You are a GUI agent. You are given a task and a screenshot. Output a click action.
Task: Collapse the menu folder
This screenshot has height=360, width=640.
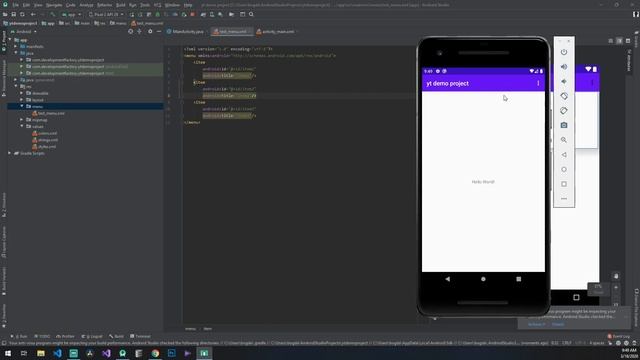tap(22, 106)
